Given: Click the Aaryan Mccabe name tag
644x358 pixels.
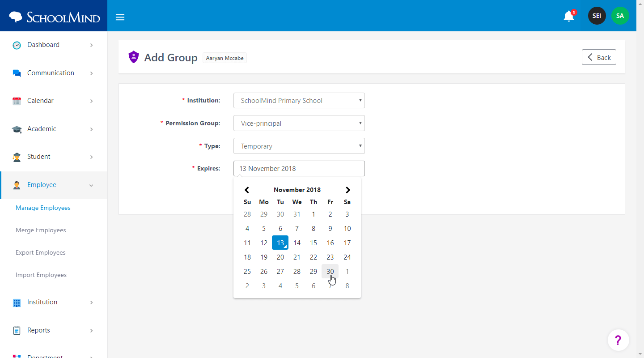Looking at the screenshot, I should coord(225,58).
